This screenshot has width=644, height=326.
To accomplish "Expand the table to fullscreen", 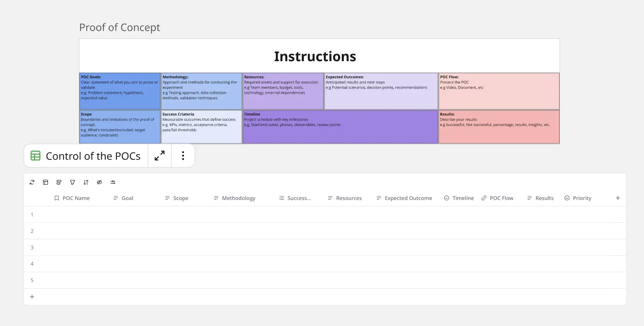I will tap(159, 156).
